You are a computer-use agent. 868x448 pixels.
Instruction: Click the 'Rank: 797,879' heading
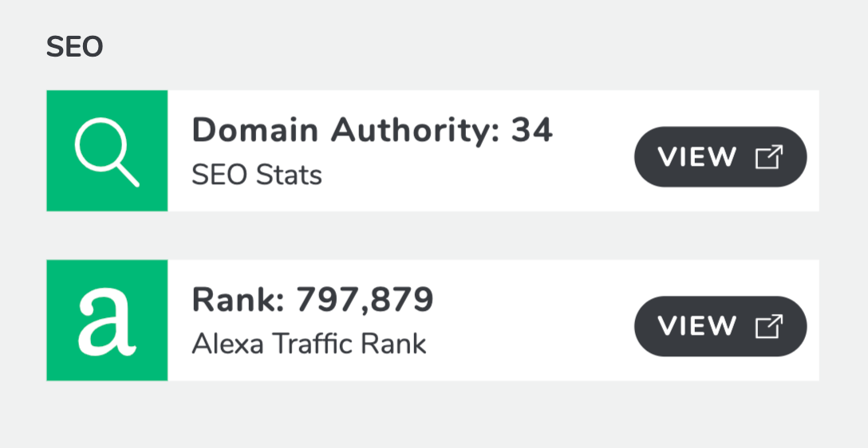[313, 301]
